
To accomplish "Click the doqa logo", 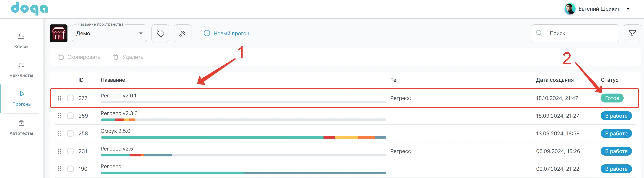I will [x=30, y=8].
